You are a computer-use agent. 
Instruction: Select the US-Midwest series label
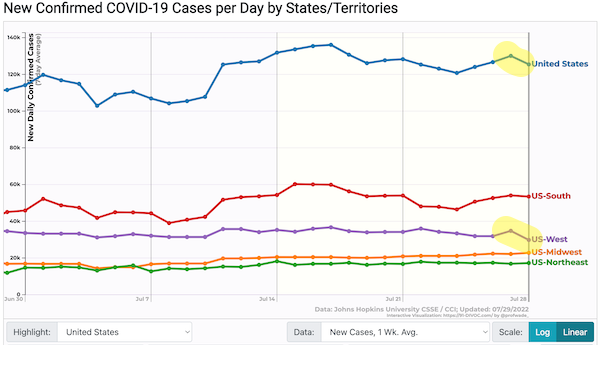(x=556, y=252)
